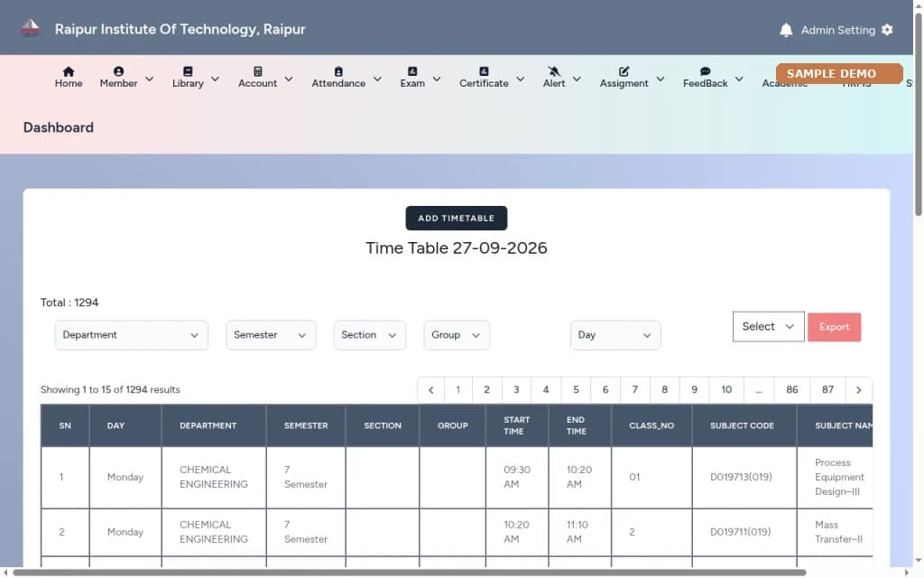Viewport: 924px width, 578px height.
Task: Open the Certificate menu label
Action: coord(484,84)
